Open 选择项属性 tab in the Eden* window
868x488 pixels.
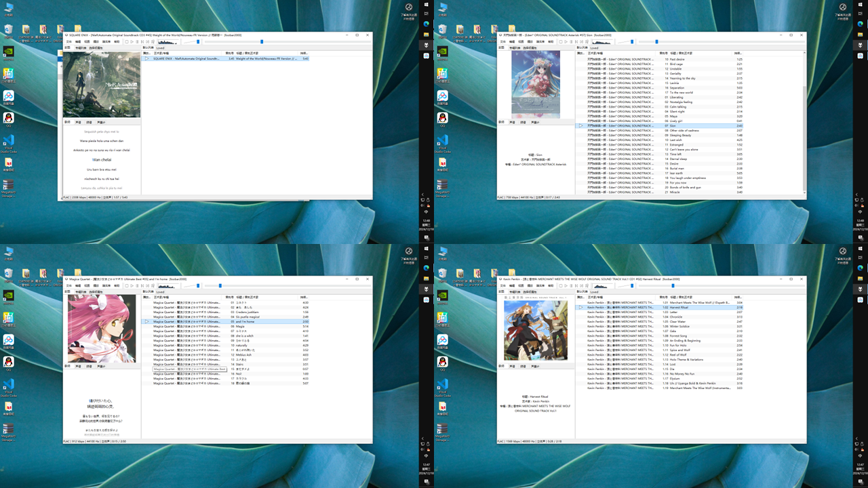[x=531, y=48]
